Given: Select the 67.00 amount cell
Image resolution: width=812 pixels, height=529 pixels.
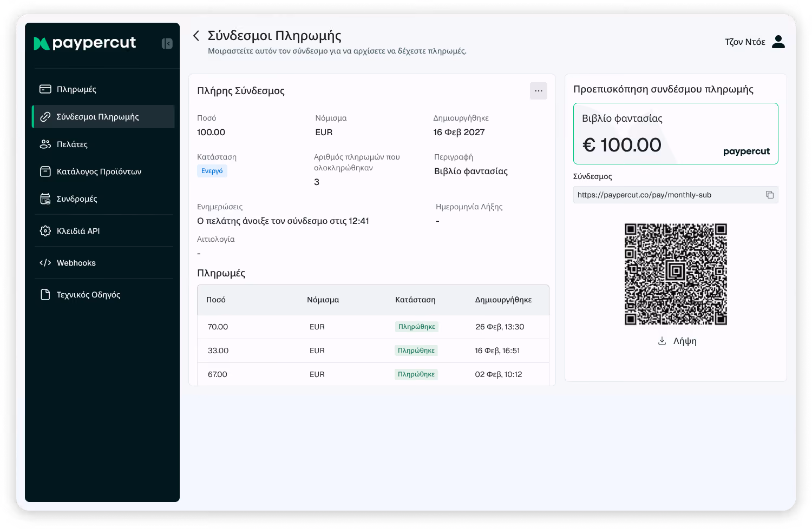Looking at the screenshot, I should 218,374.
